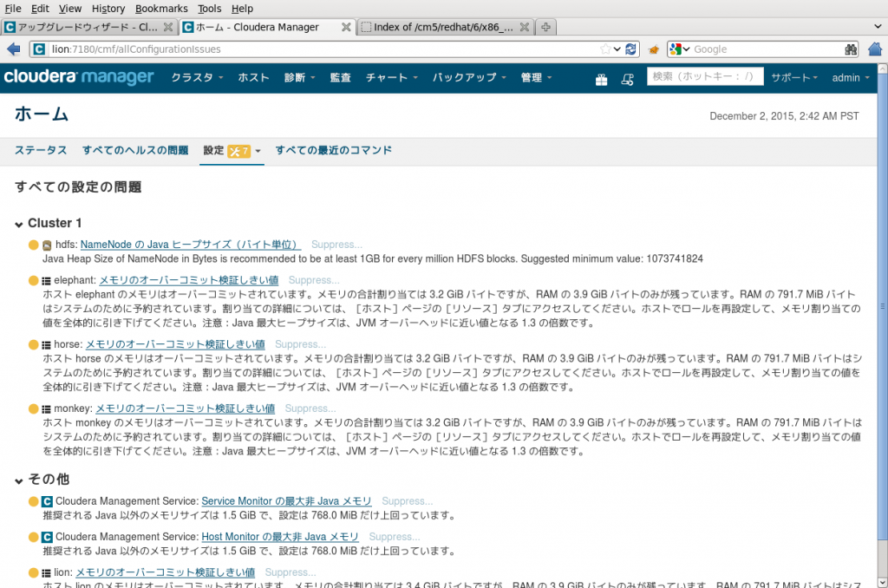
Task: Open elephant メモリのオーバーコミット検証しきい値 link
Action: (189, 280)
